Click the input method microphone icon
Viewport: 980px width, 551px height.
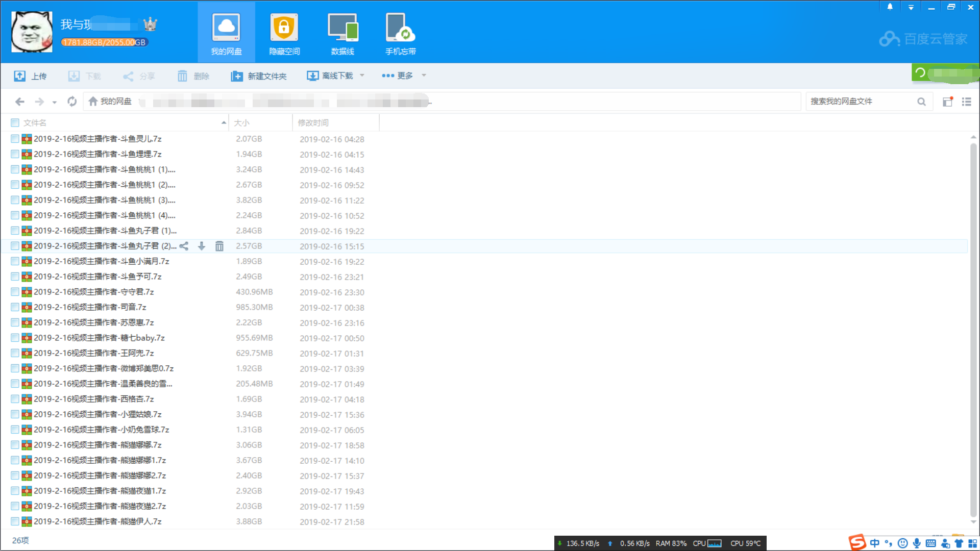point(917,543)
